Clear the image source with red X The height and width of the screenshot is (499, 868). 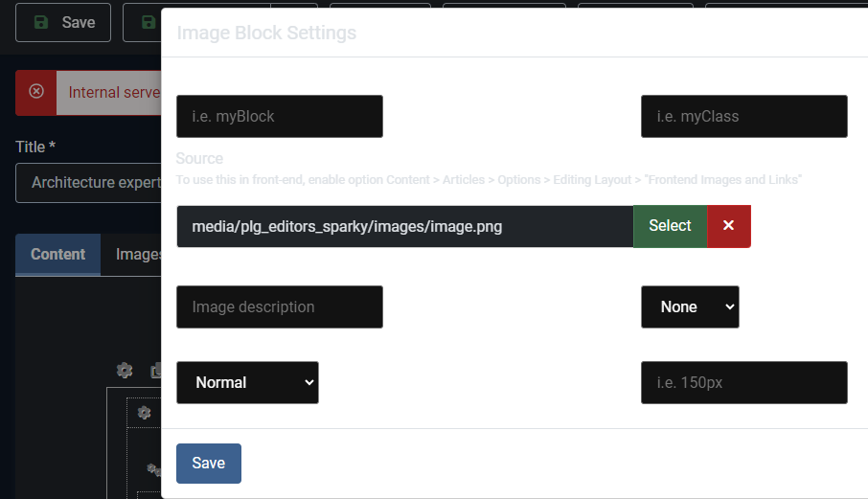point(728,226)
